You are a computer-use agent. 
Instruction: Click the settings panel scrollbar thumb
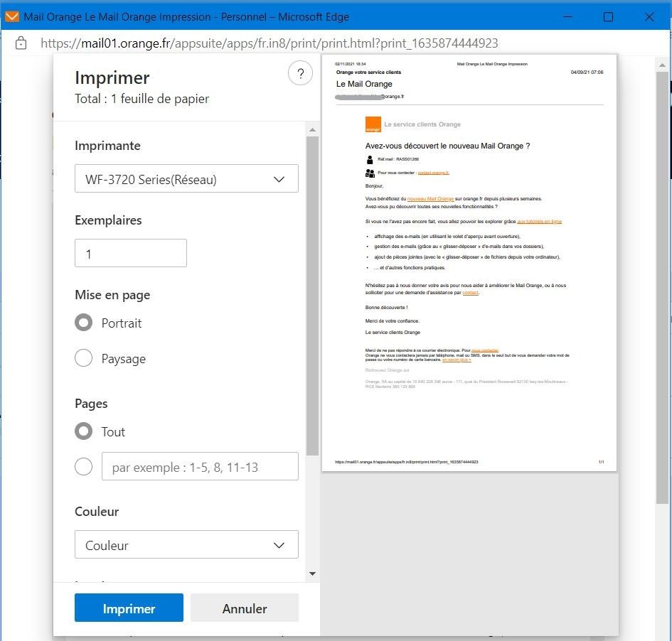point(312,296)
